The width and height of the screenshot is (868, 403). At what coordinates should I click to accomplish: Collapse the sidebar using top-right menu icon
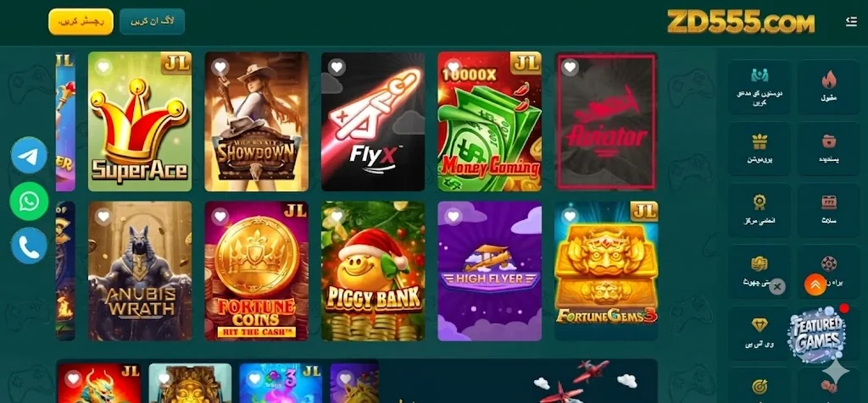(x=851, y=21)
